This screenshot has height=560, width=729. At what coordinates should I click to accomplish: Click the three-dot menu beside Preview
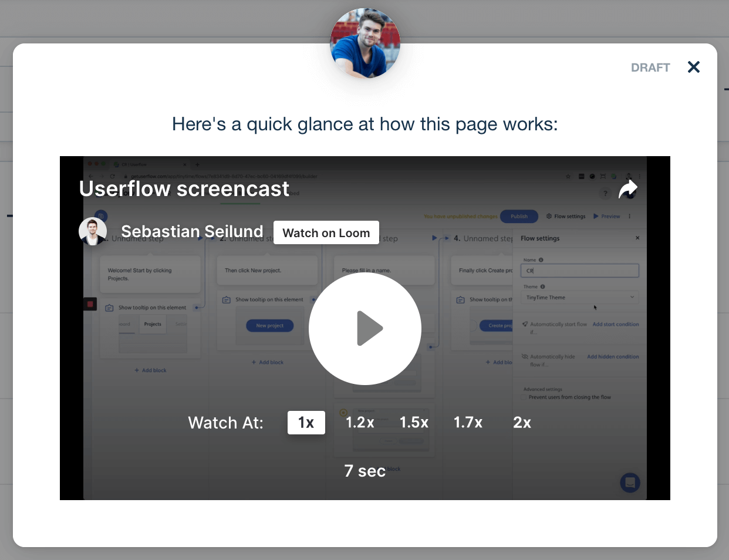pyautogui.click(x=630, y=216)
